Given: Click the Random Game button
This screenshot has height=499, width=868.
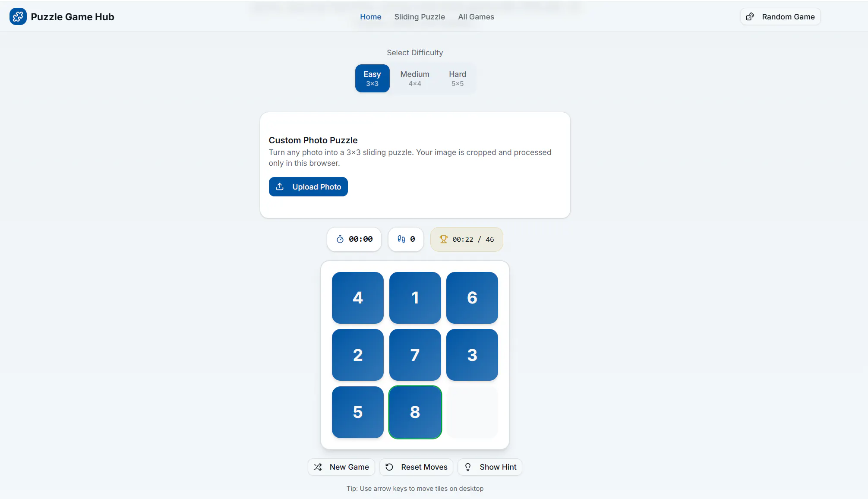Looking at the screenshot, I should [780, 16].
